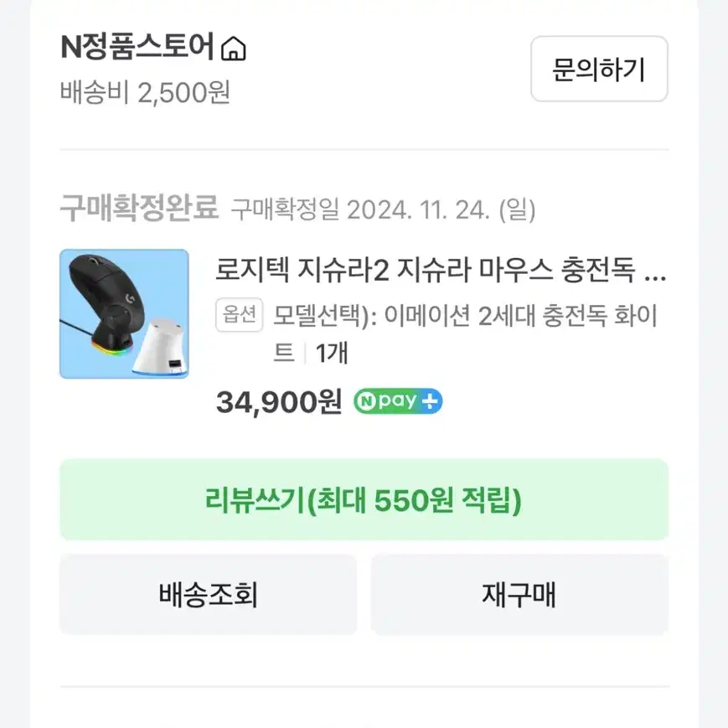Select the 배송비 2,500원 shipping fee text

[145, 92]
